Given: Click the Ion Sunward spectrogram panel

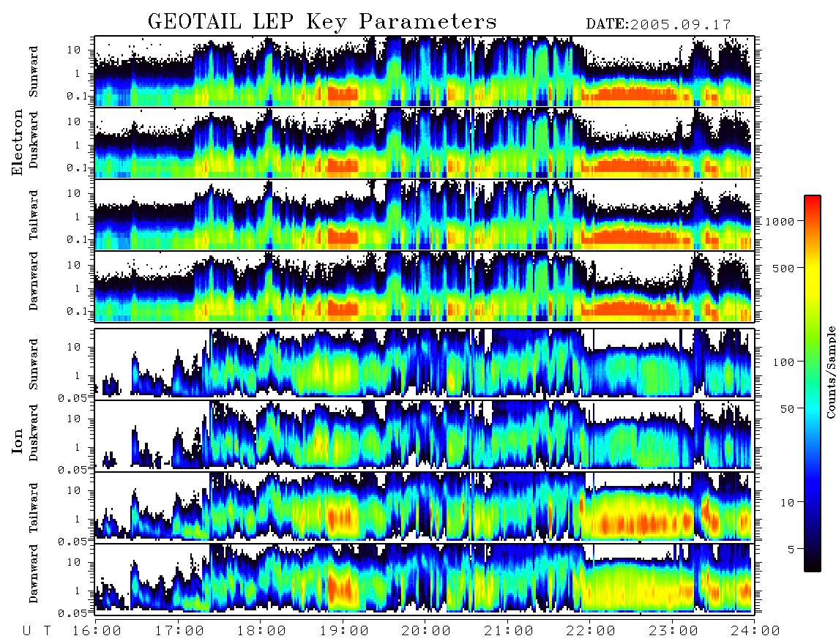Looking at the screenshot, I should (x=425, y=364).
